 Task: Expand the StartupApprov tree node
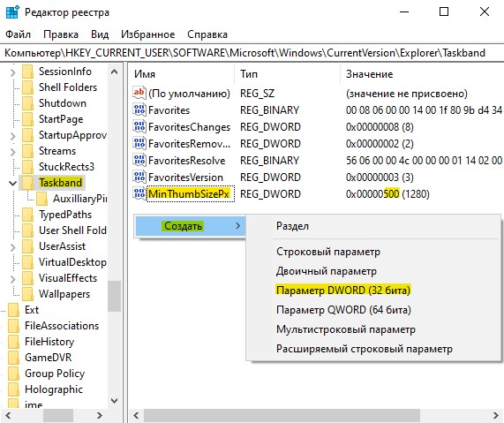coord(12,136)
